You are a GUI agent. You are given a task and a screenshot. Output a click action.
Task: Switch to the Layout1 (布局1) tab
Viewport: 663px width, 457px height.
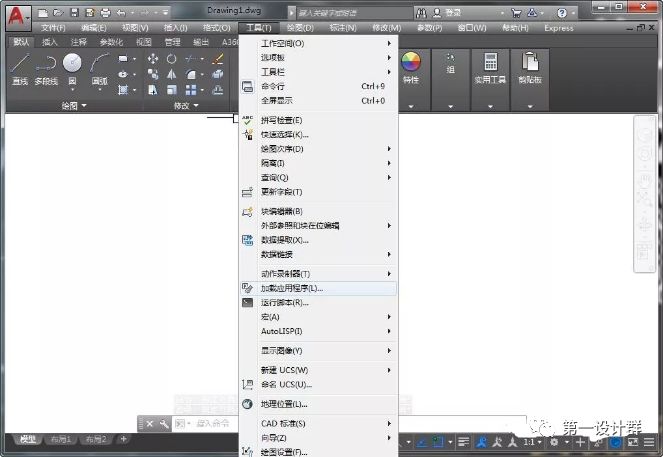point(61,440)
